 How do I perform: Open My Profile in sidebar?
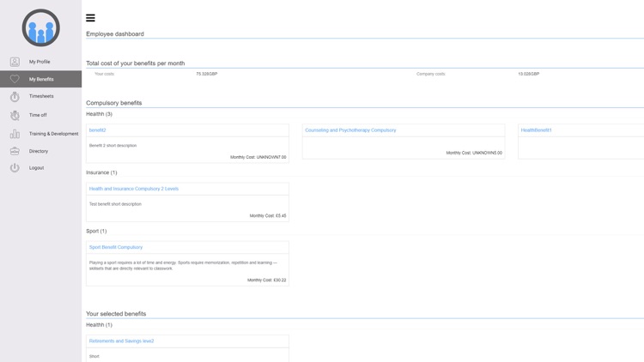pyautogui.click(x=39, y=62)
